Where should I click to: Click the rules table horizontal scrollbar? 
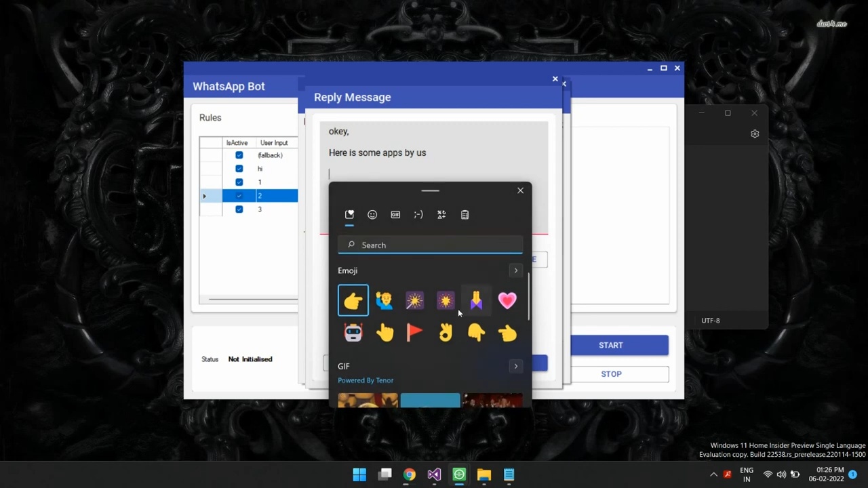tap(253, 299)
